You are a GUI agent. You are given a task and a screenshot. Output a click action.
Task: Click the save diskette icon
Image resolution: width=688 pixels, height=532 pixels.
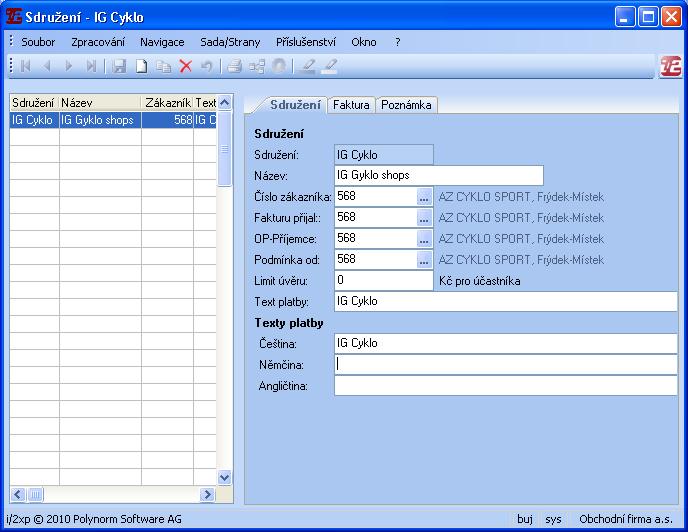point(119,66)
